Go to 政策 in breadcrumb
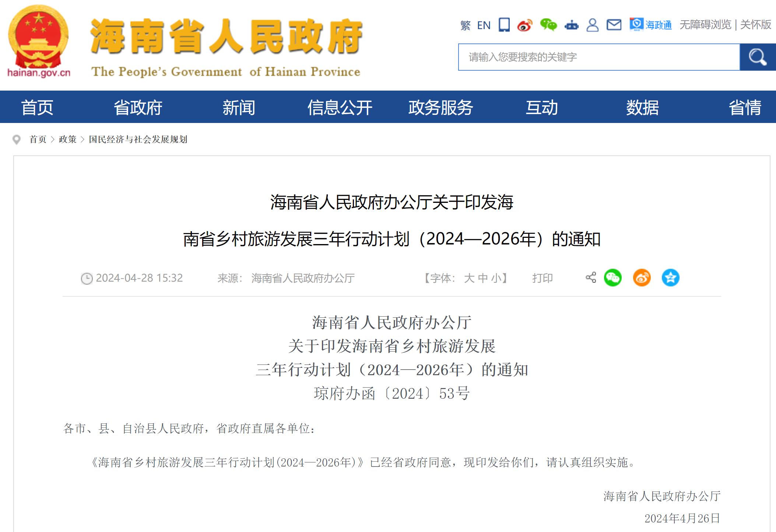The width and height of the screenshot is (776, 532). point(67,139)
